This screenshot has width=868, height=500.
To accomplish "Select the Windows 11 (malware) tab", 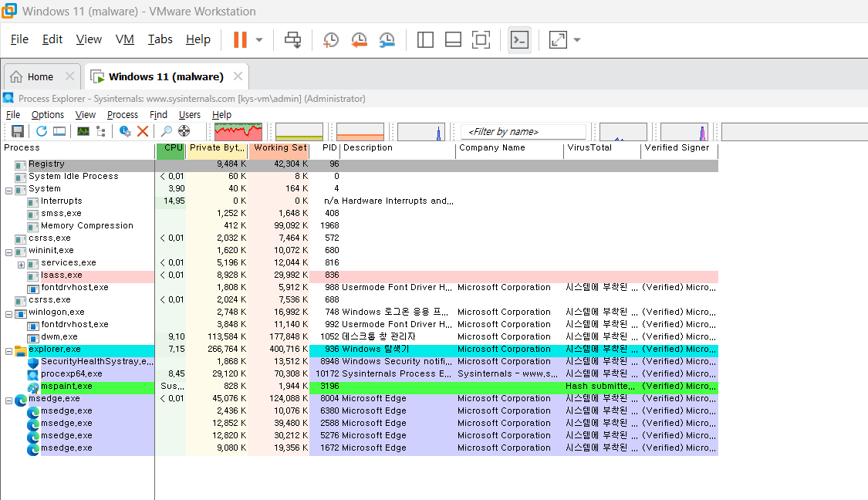I will (x=166, y=77).
